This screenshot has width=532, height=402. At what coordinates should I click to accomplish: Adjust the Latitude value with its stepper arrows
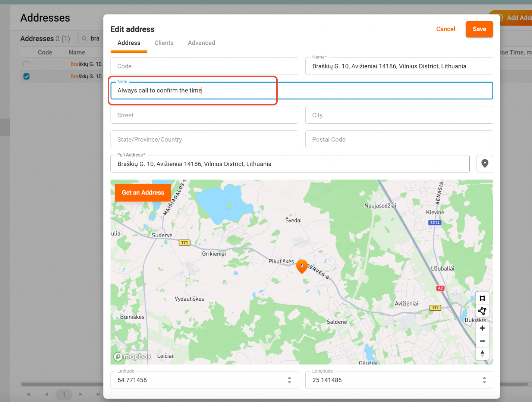pos(289,380)
